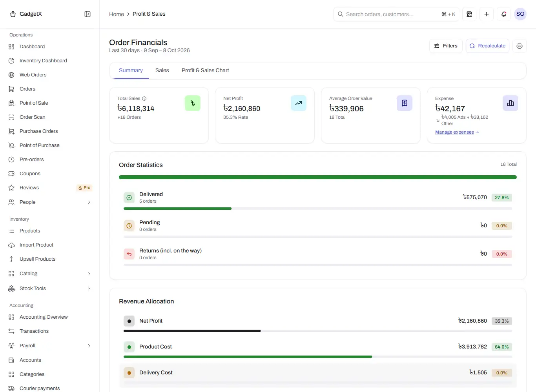Open the notifications bell

point(504,14)
